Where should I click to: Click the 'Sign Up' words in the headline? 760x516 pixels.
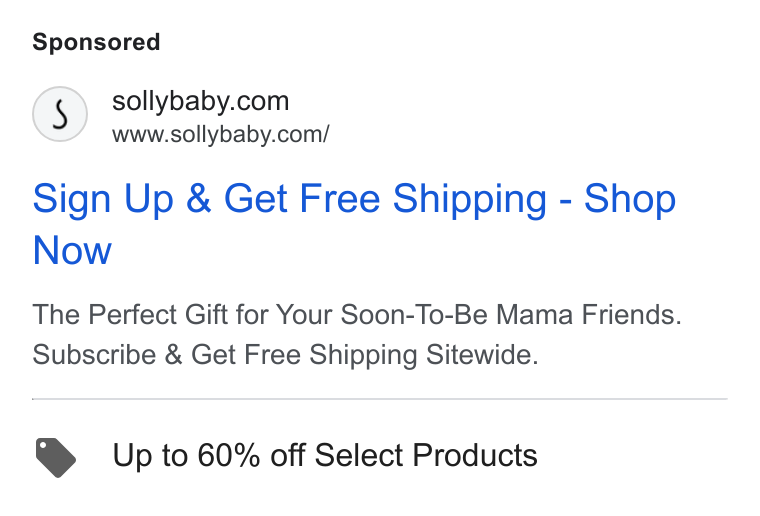(103, 199)
